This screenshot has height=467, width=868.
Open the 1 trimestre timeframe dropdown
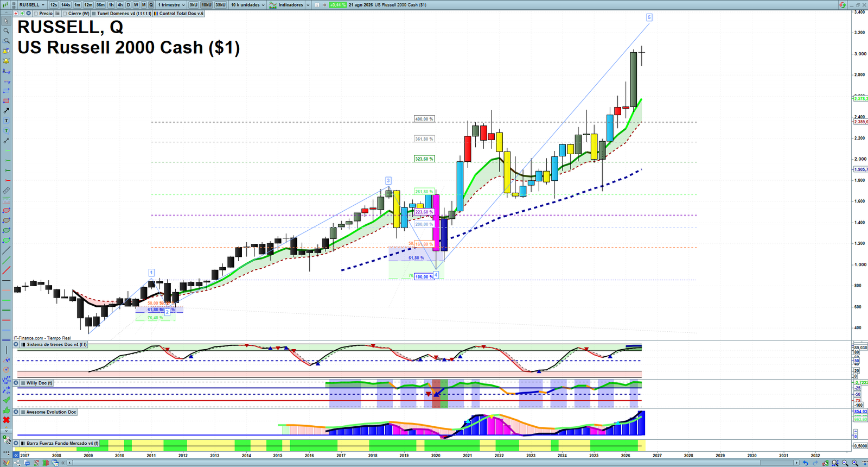pos(171,5)
